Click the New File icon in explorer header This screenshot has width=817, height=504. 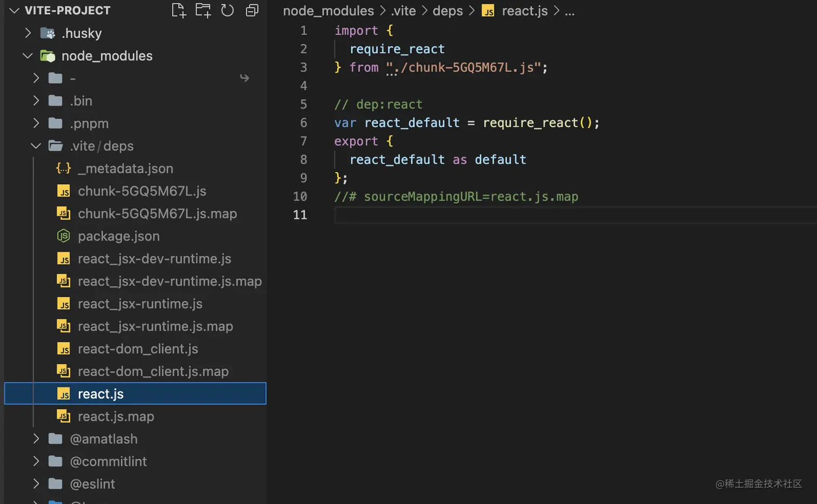click(x=178, y=10)
